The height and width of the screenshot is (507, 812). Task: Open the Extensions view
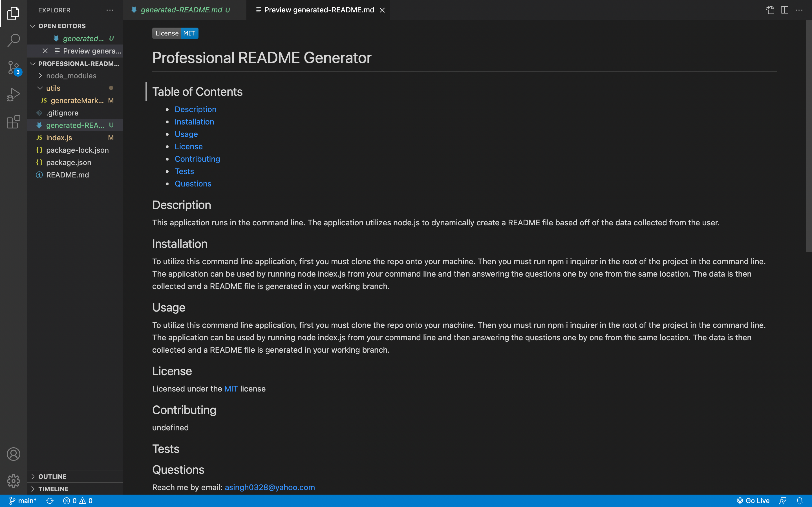point(14,122)
